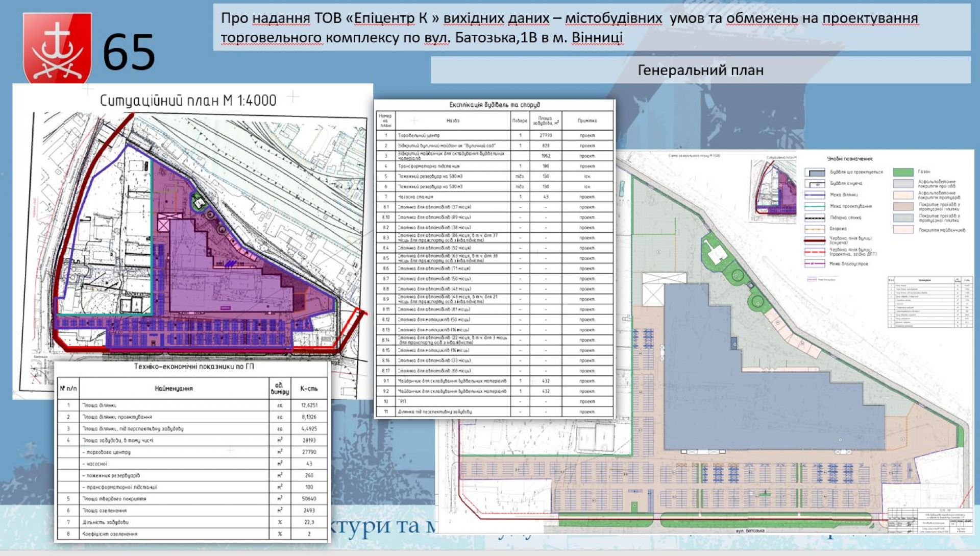Click the 'Покриття майданчиків' legend swatch
The image size is (980, 556).
click(903, 230)
